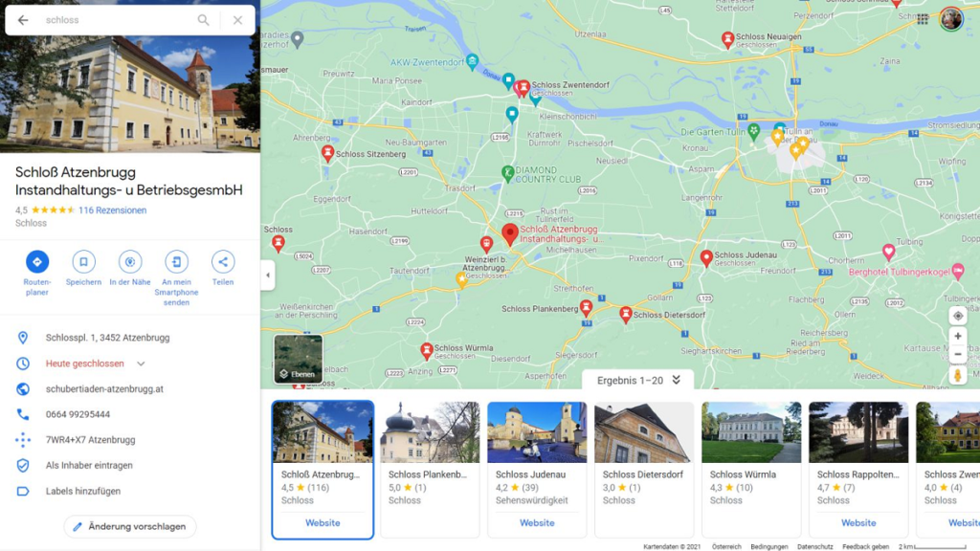Screen dimensions: 980x551
Task: Clear the search with X button
Action: [237, 20]
